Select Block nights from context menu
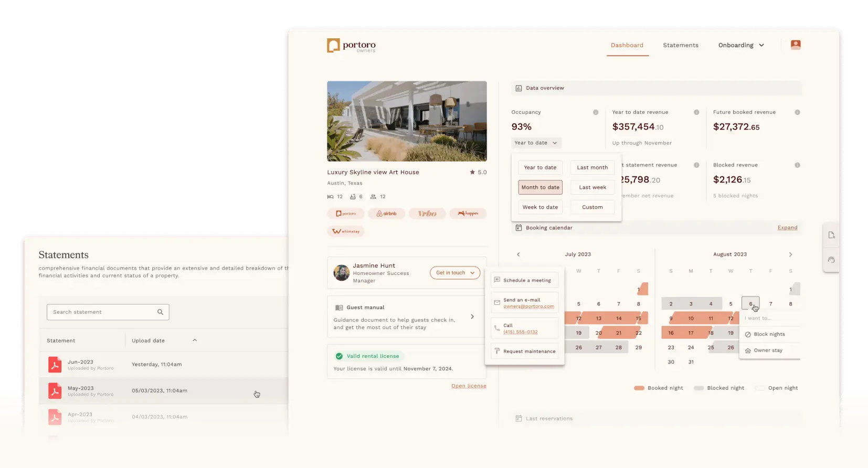868x468 pixels. click(x=769, y=334)
